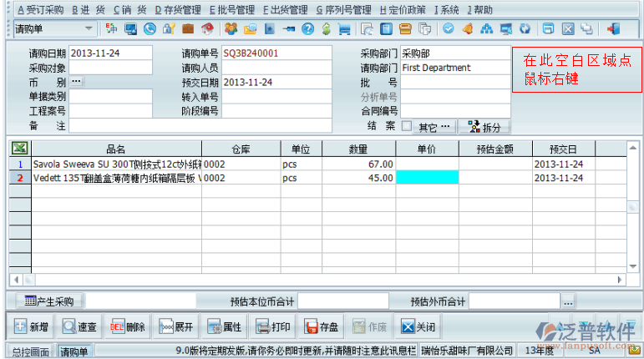Click the 产生采购 button
Screen dimensions: 644x359
tap(49, 301)
